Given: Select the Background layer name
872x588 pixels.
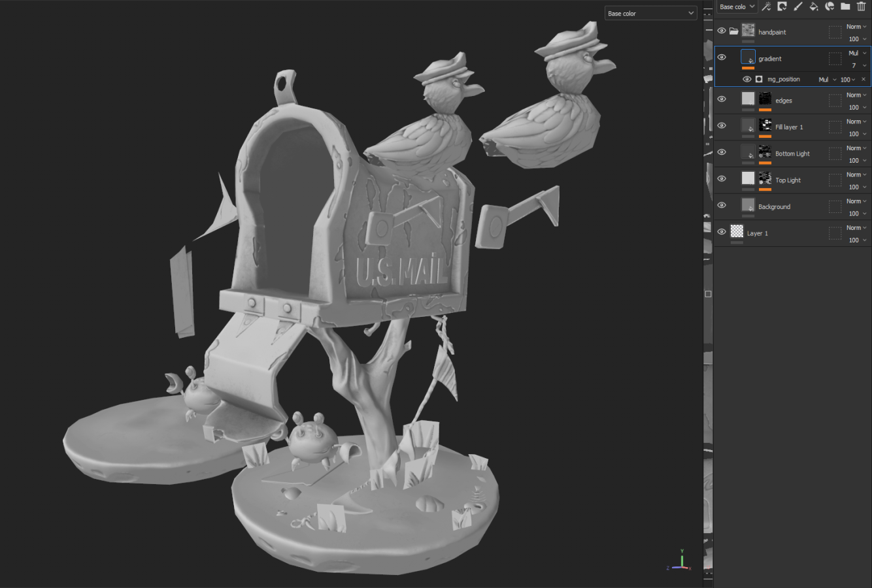Looking at the screenshot, I should click(x=774, y=206).
